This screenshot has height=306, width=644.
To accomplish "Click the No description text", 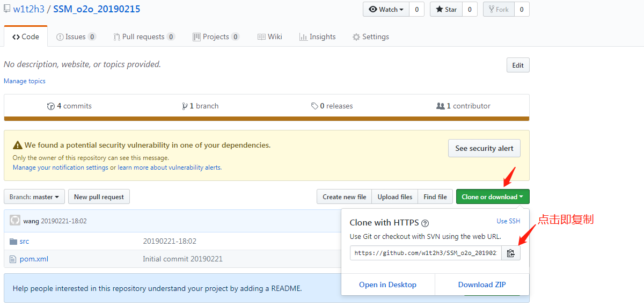I will 82,64.
